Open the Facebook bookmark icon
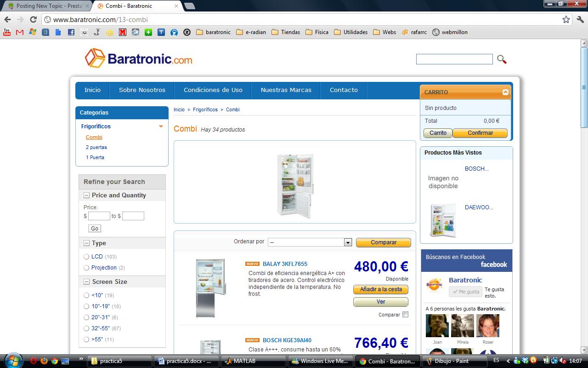This screenshot has height=368, width=588. (x=71, y=32)
